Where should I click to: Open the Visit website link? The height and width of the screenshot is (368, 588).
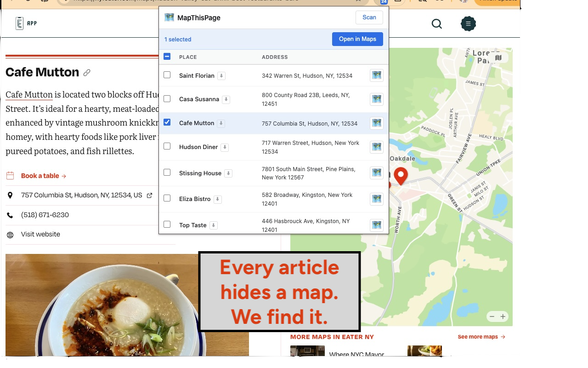click(x=40, y=235)
